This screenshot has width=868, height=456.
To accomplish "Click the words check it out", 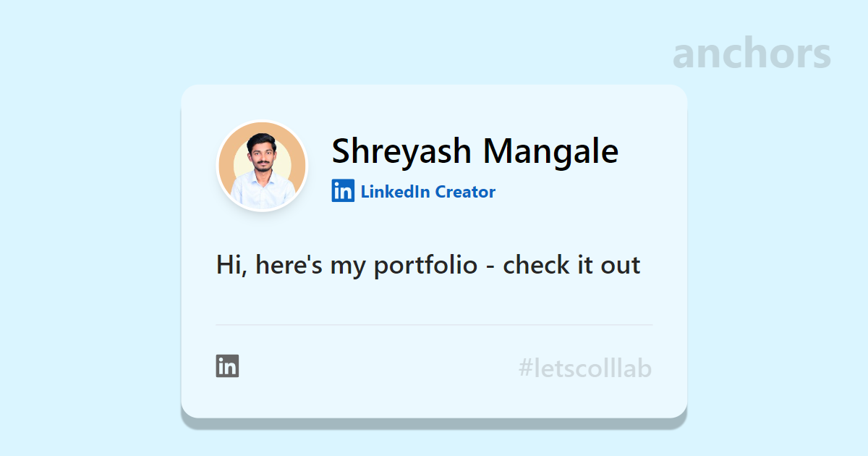I will point(571,265).
